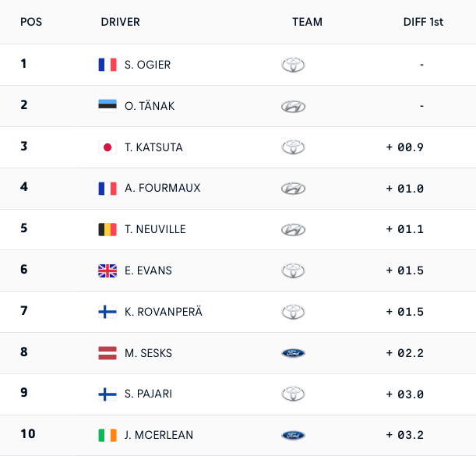The width and height of the screenshot is (476, 456).
Task: Click the Hyundai logo in O. Tänak's row
Action: 293,106
